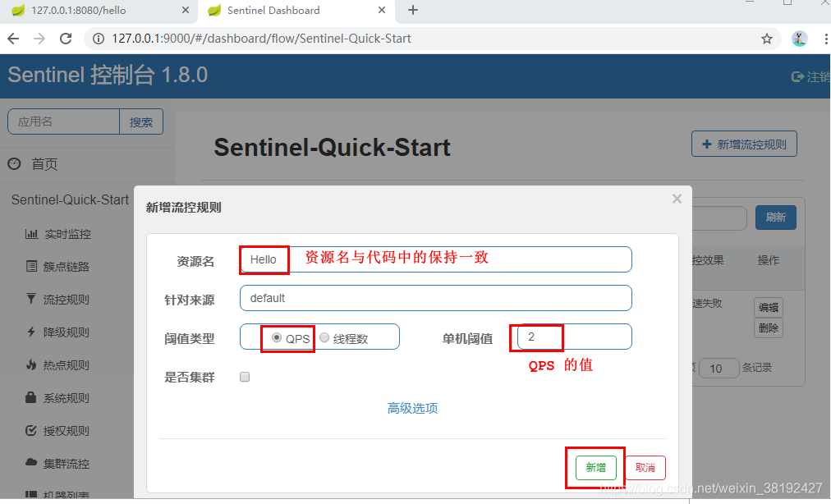
Task: Click the 实时监控 bar chart icon
Action: coord(32,234)
